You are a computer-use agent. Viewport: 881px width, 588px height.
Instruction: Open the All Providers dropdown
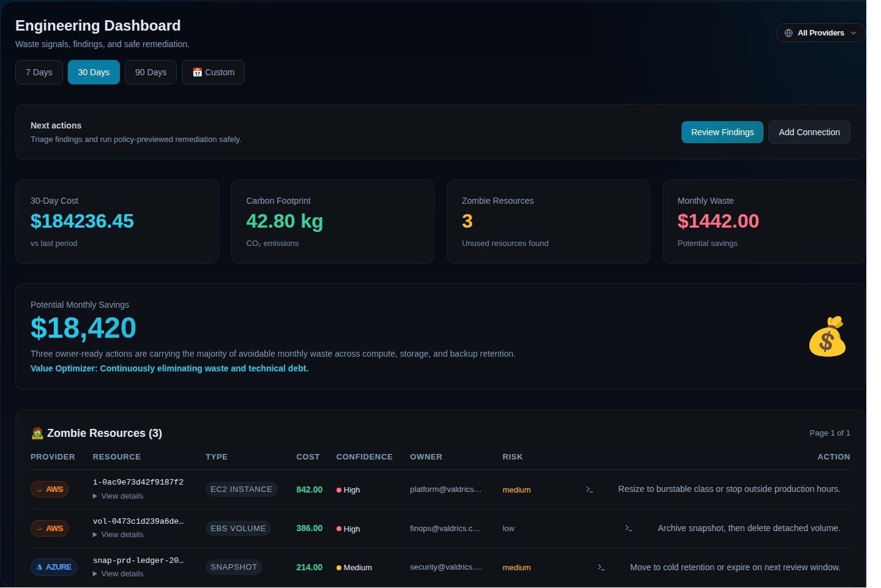pos(820,32)
